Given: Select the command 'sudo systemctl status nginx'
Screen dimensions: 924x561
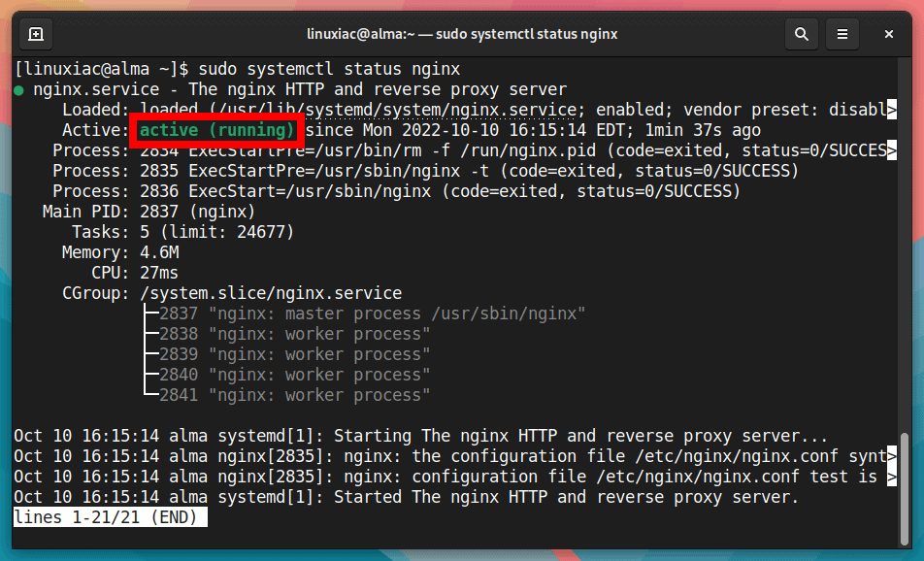Looking at the screenshot, I should [x=329, y=70].
